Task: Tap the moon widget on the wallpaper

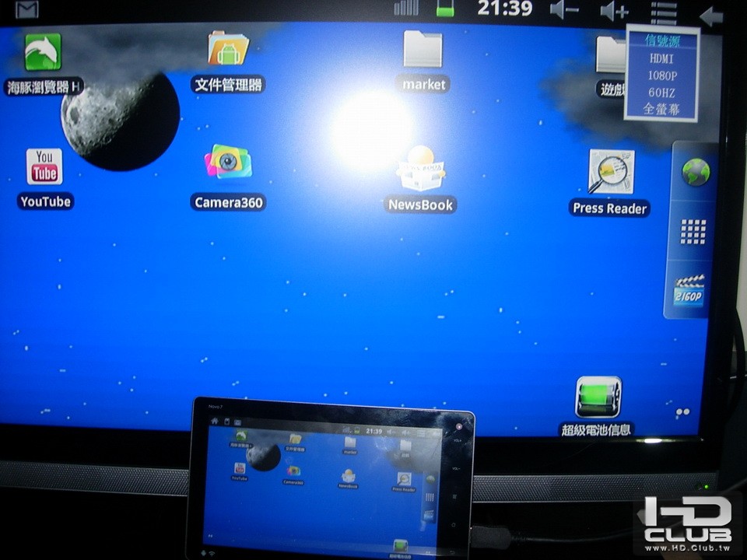Action: [120, 121]
